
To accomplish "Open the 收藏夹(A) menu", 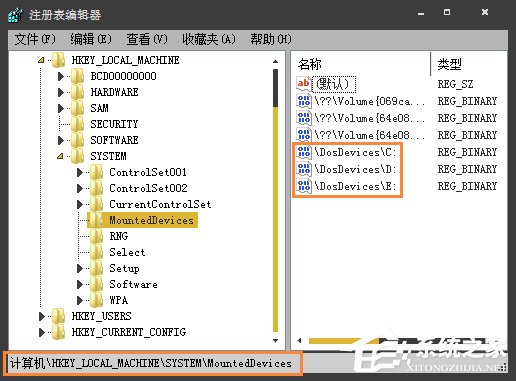I will click(209, 39).
